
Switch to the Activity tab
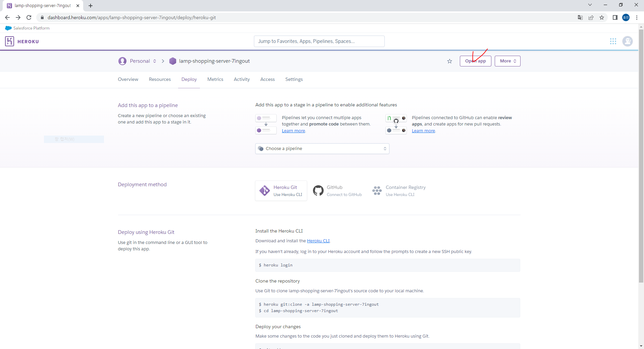coord(242,79)
